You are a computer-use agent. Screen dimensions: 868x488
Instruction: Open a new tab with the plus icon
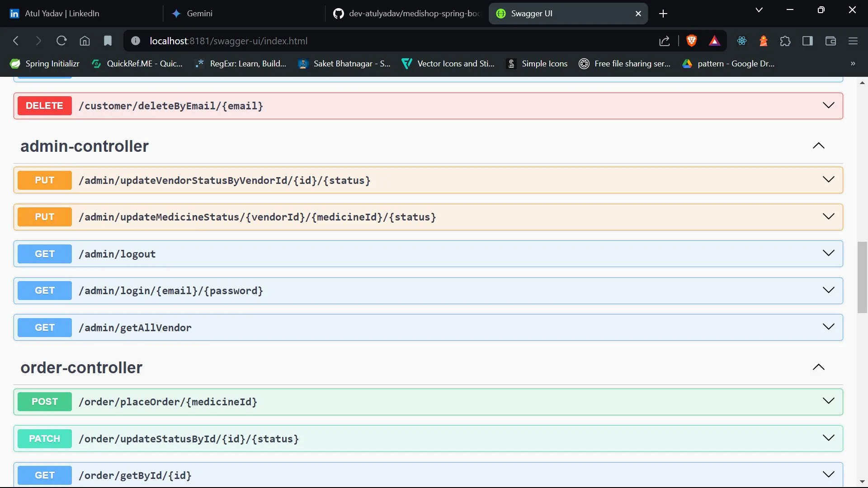pyautogui.click(x=663, y=14)
